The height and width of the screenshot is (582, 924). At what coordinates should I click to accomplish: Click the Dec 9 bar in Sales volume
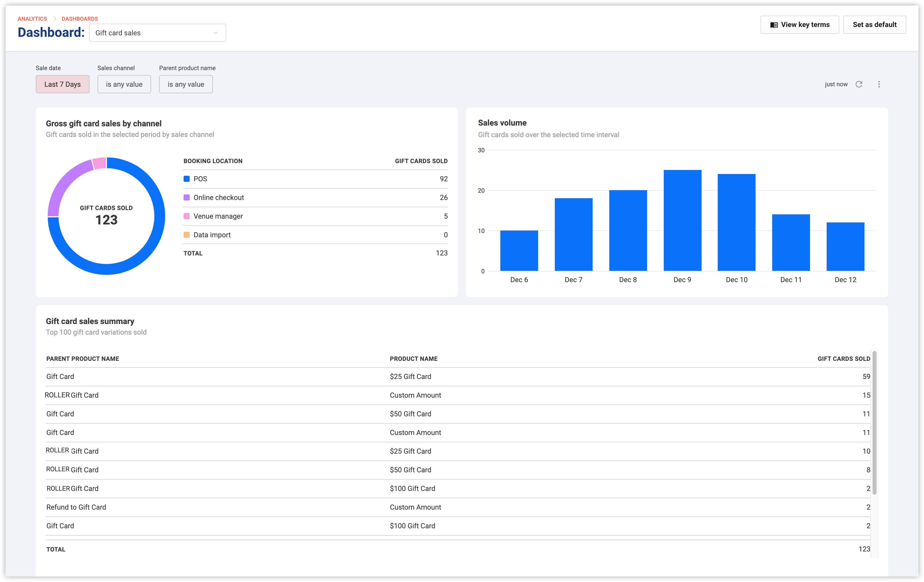[682, 221]
